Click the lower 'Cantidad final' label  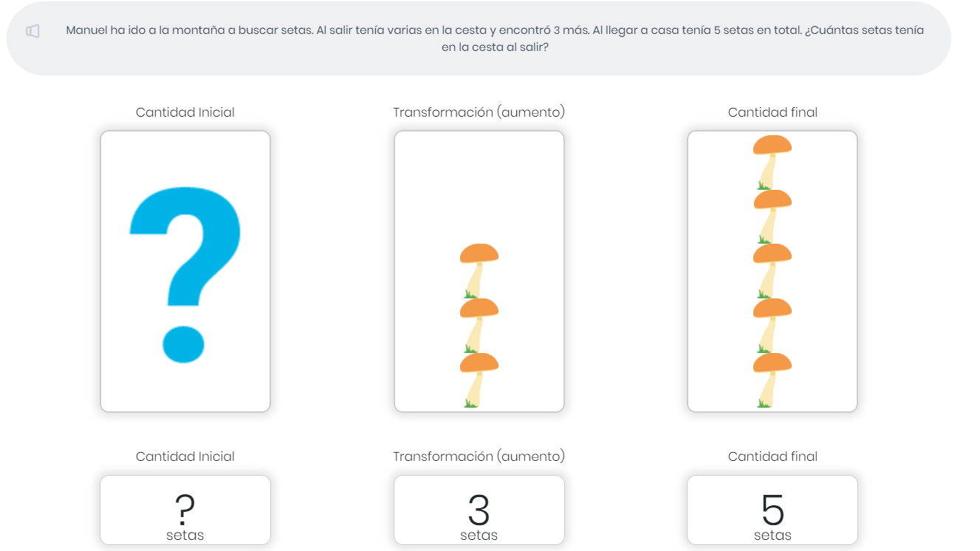pos(772,456)
